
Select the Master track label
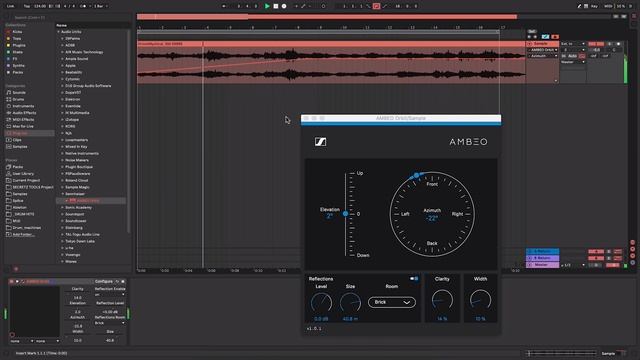(542, 265)
